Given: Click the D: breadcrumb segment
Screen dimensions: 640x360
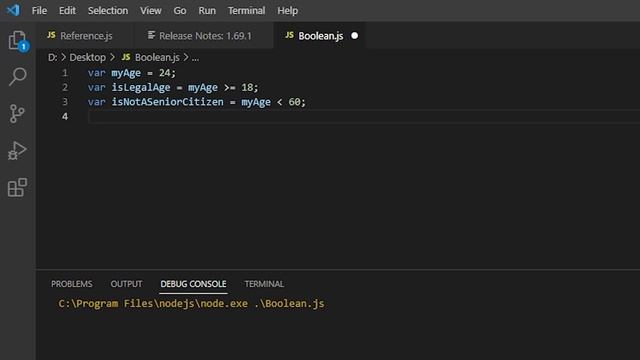Looking at the screenshot, I should click(52, 58).
